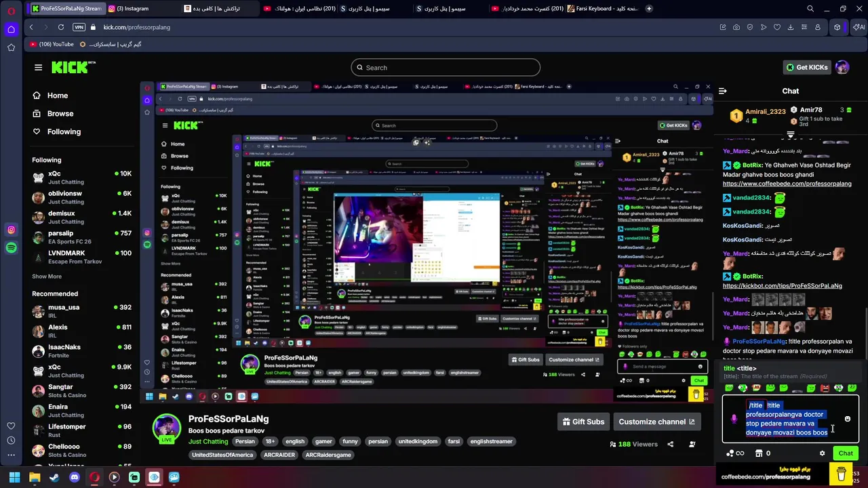Click the browser back arrow

pos(31,27)
